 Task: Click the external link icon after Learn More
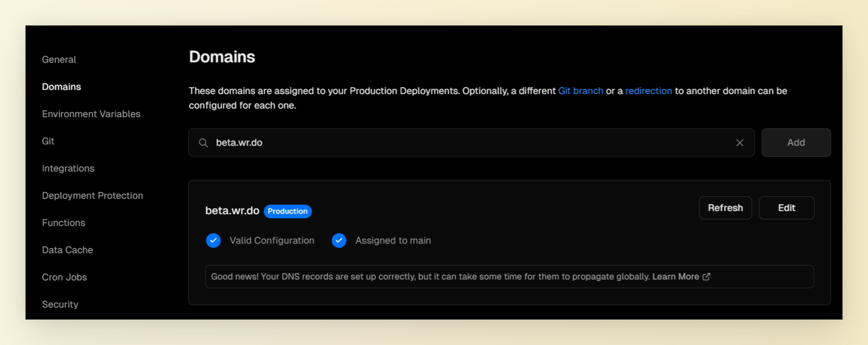(707, 277)
